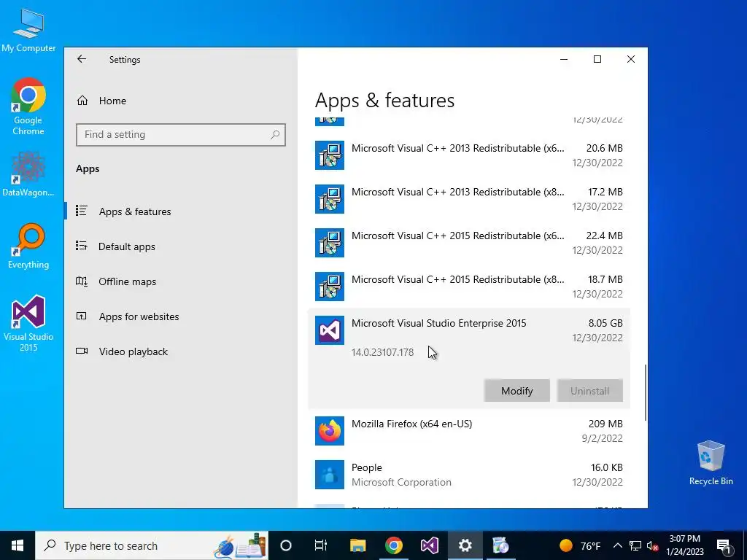
Task: Launch Visual Studio 2015 desktop shortcut
Action: (28, 323)
